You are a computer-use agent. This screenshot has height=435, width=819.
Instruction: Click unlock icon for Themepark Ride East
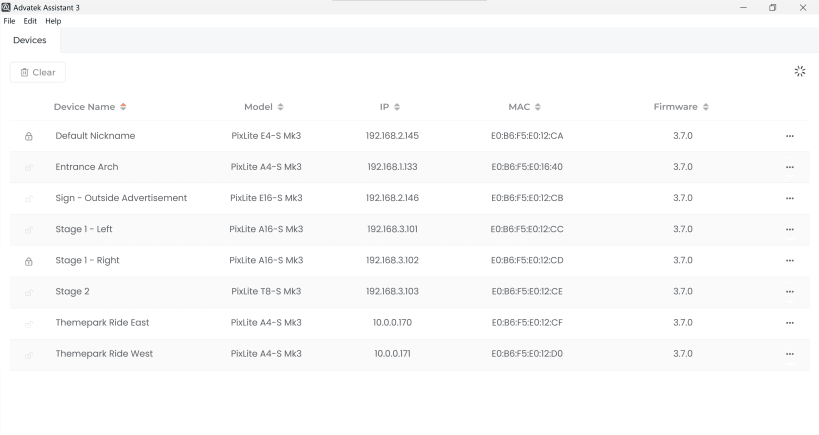29,324
